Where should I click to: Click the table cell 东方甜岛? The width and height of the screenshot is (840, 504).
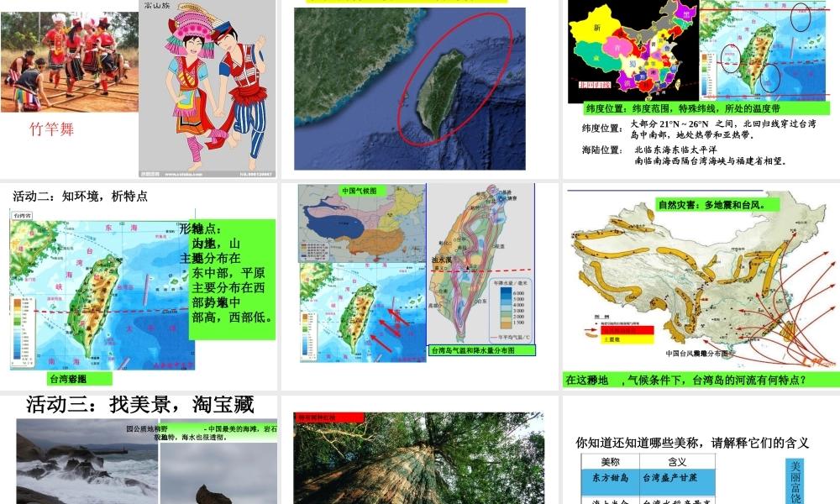click(610, 482)
